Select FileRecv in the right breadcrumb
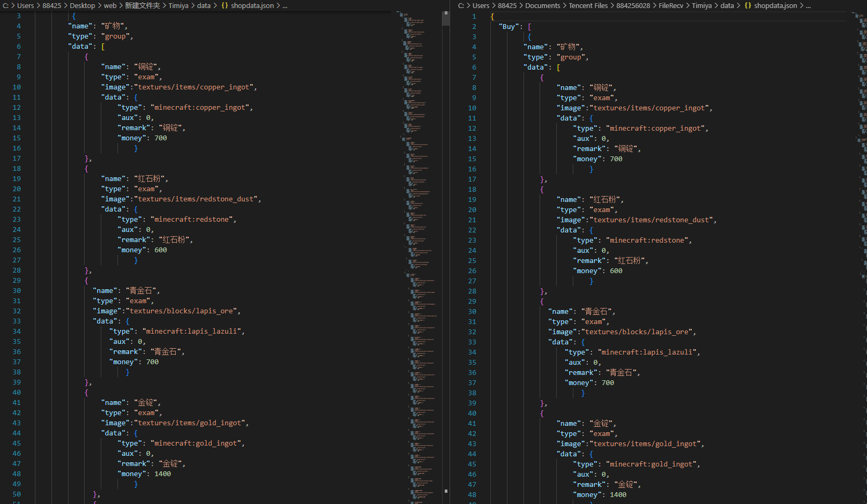The height and width of the screenshot is (504, 867). point(671,5)
